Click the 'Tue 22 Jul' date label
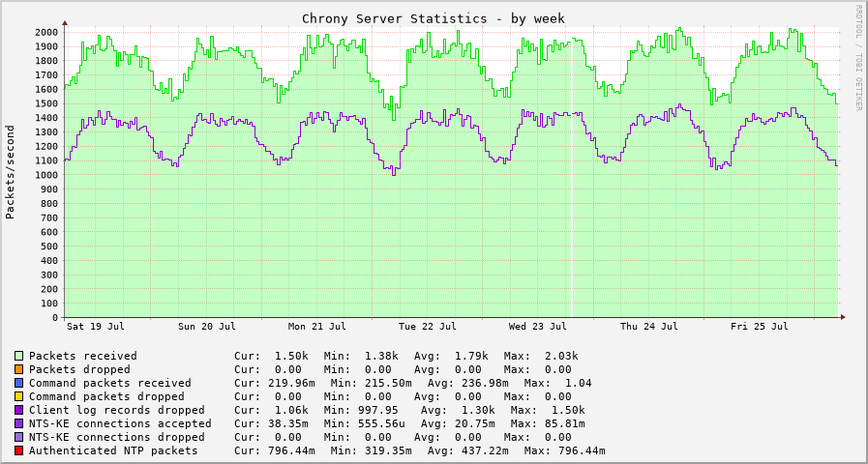Image resolution: width=868 pixels, height=464 pixels. point(428,327)
